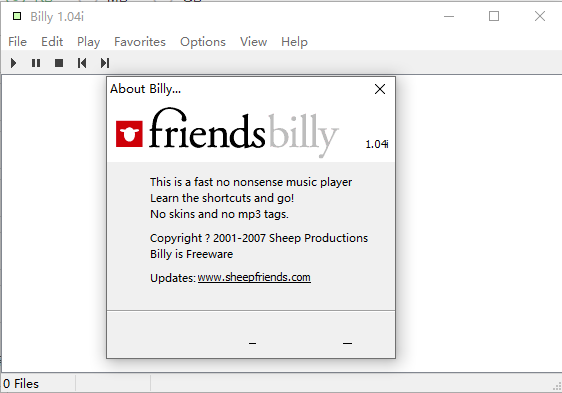Stop playback using the stop icon

pos(59,63)
